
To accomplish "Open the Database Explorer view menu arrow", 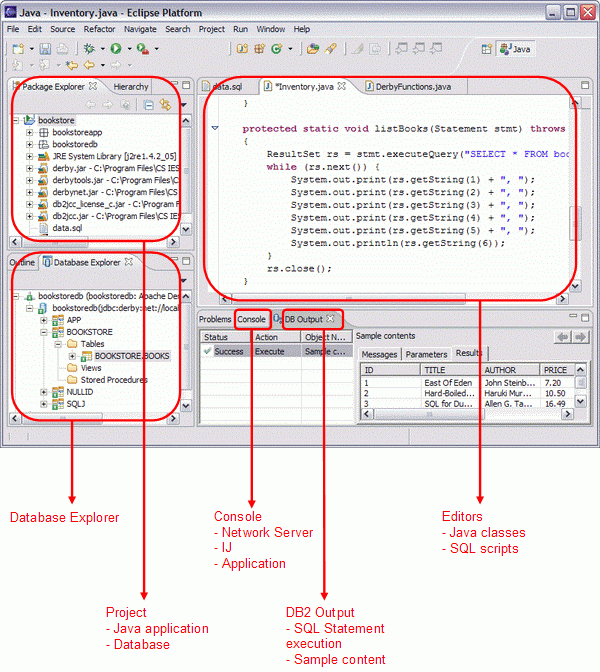I will 184,281.
